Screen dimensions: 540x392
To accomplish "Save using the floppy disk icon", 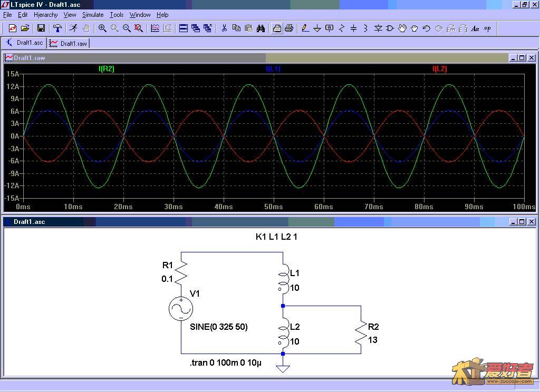I will (x=41, y=28).
